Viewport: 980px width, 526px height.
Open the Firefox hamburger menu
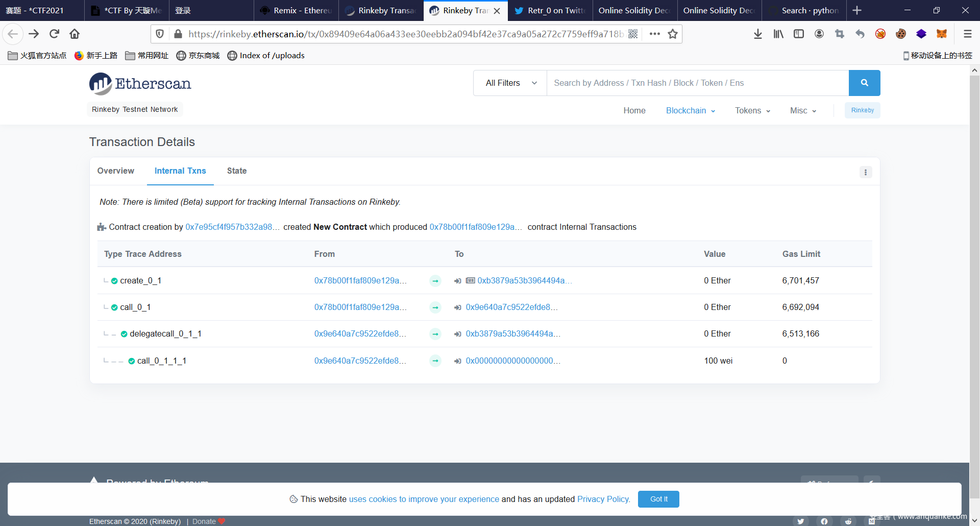967,34
